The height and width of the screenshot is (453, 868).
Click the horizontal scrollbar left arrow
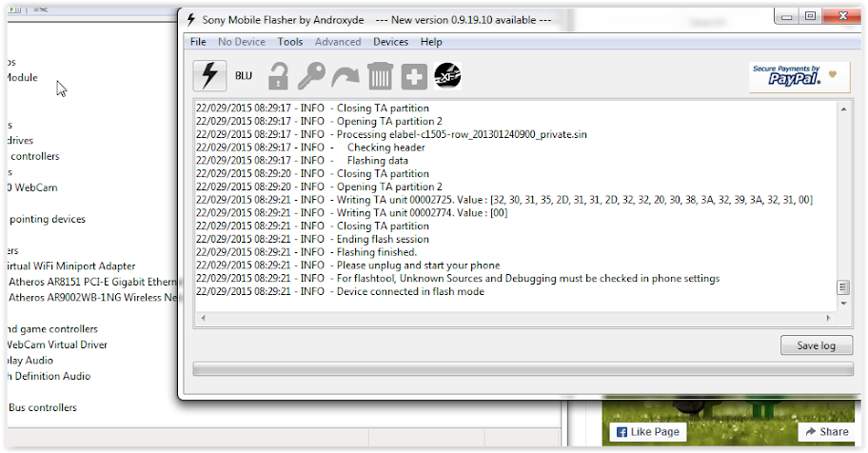coord(204,318)
